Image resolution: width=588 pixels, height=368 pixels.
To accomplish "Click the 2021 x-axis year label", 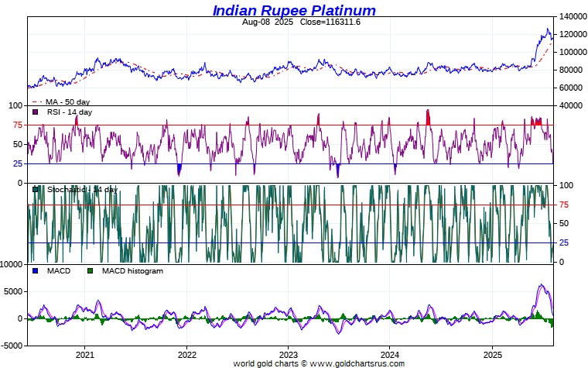I will click(85, 355).
